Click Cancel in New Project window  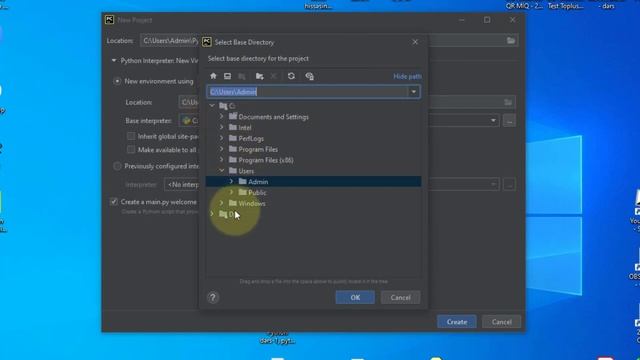click(502, 322)
